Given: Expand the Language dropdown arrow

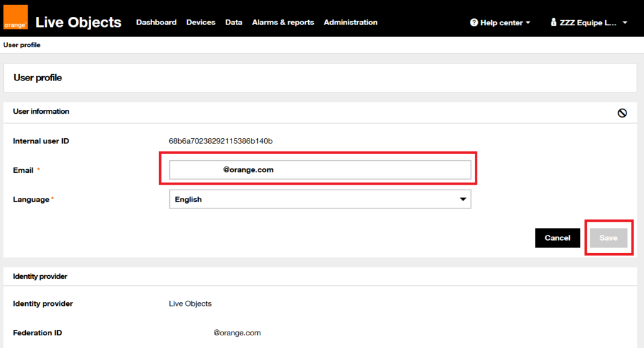Looking at the screenshot, I should coord(463,199).
